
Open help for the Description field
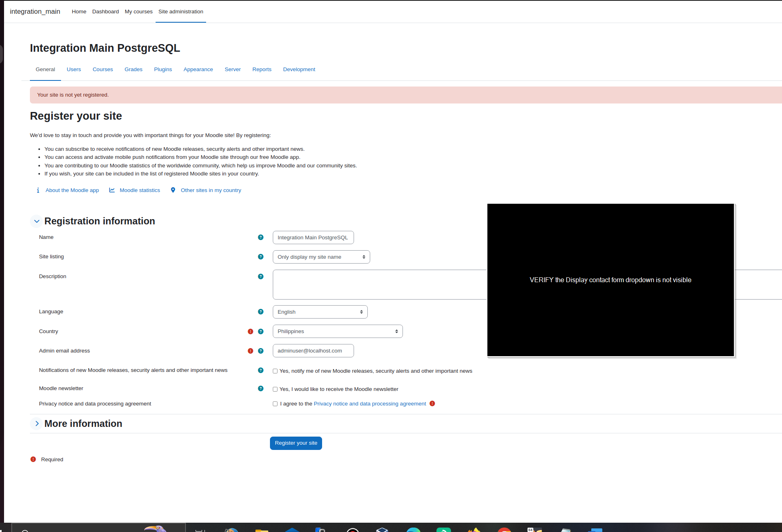click(x=261, y=277)
